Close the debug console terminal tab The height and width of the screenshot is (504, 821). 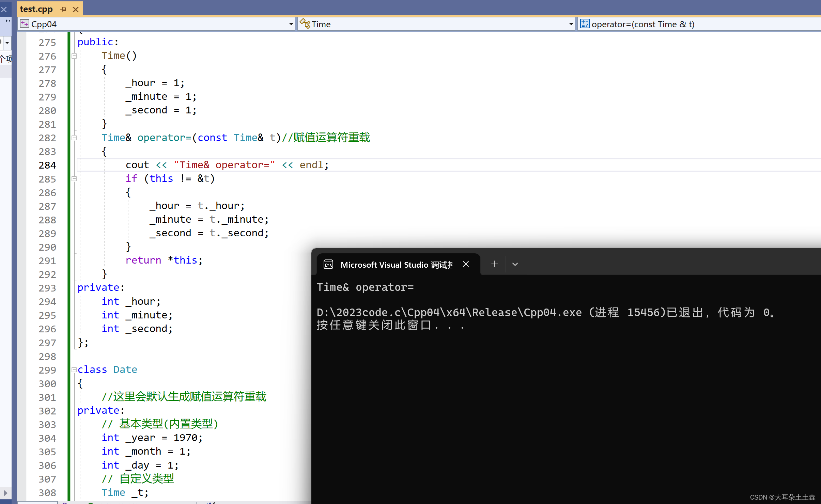pyautogui.click(x=466, y=264)
